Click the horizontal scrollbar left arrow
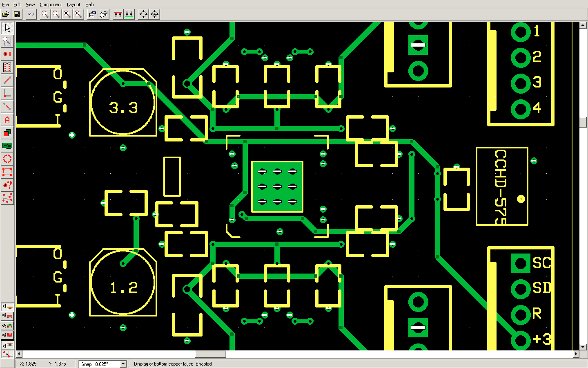The image size is (588, 368). pos(19,354)
